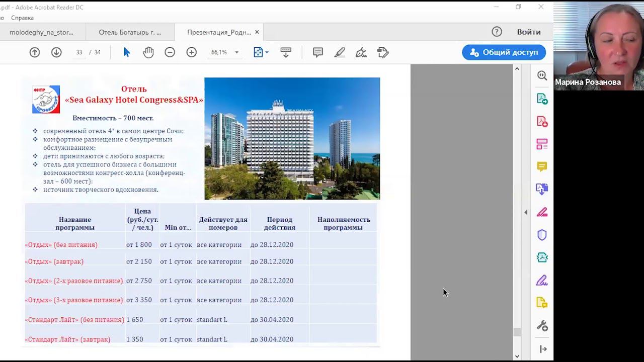Image resolution: width=644 pixels, height=362 pixels.
Task: Open More Tools wrench icon in sidebar
Action: (x=542, y=326)
